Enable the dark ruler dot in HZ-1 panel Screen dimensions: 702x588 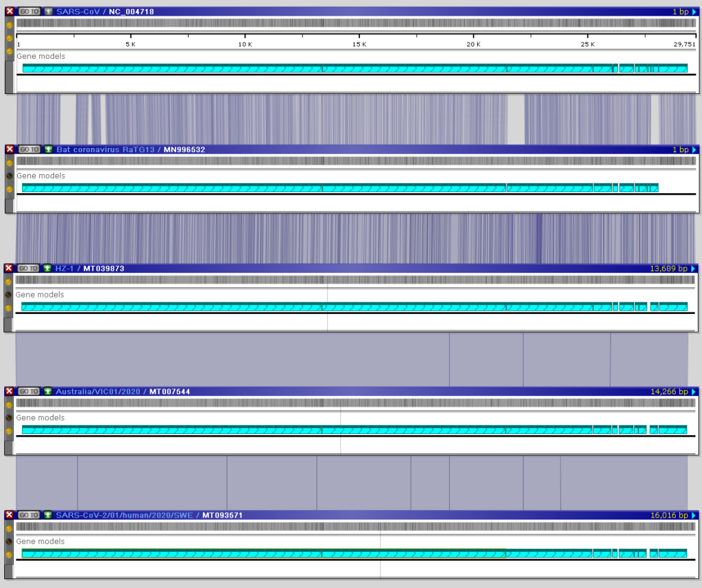[x=8, y=295]
